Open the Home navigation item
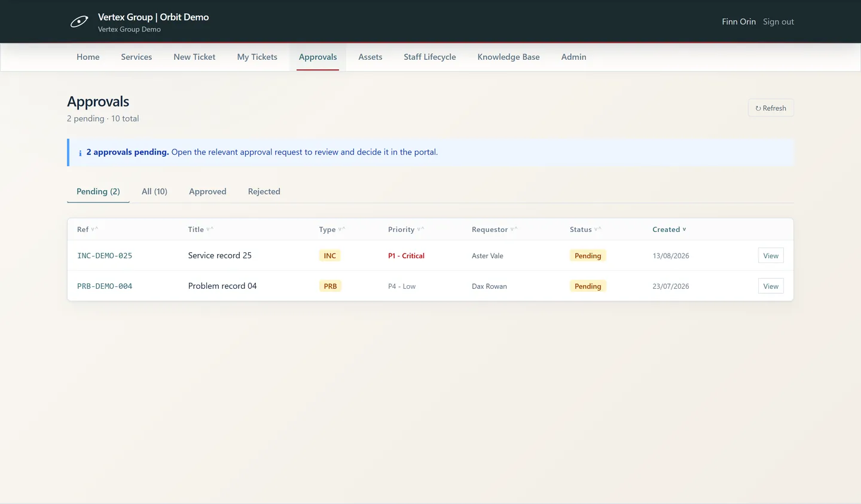 coord(88,57)
